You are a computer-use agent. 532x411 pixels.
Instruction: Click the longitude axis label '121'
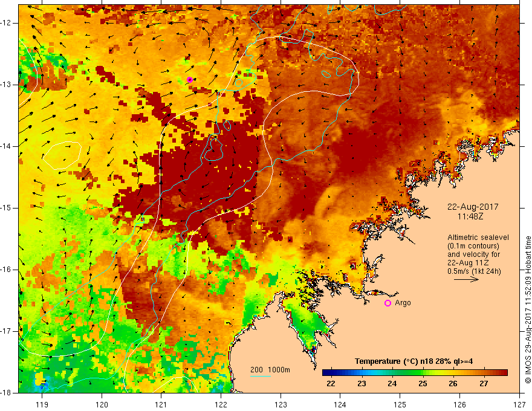[x=161, y=404]
